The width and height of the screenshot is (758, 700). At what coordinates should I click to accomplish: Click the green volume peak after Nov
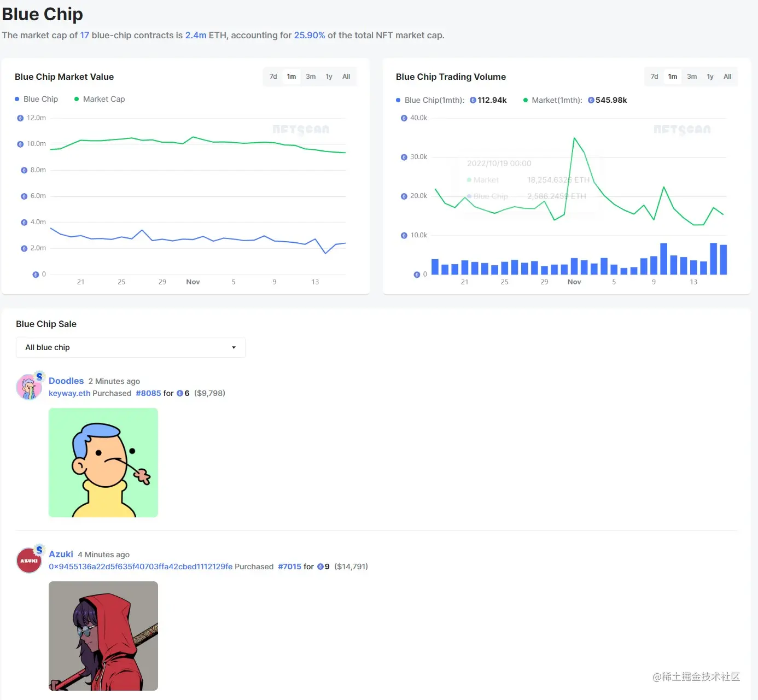click(x=574, y=138)
